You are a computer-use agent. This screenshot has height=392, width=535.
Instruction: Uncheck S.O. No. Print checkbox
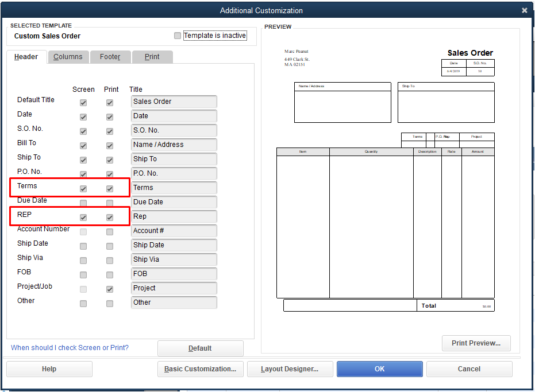pos(110,131)
